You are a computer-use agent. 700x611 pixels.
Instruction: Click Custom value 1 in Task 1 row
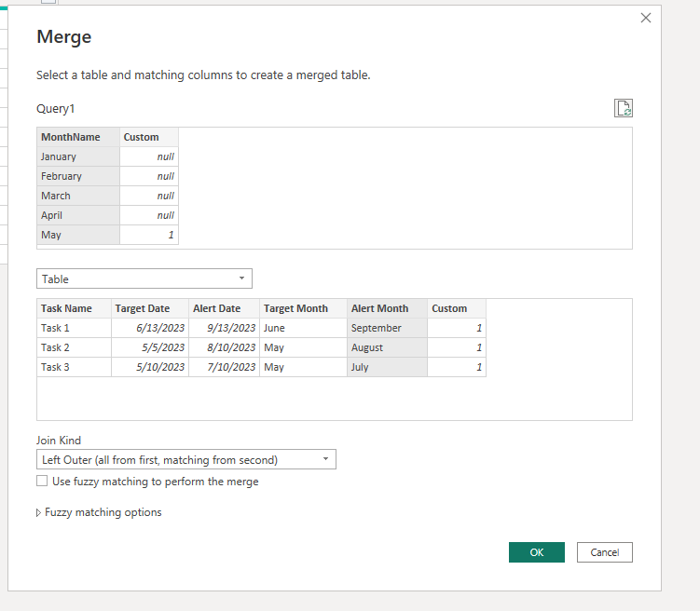(457, 328)
